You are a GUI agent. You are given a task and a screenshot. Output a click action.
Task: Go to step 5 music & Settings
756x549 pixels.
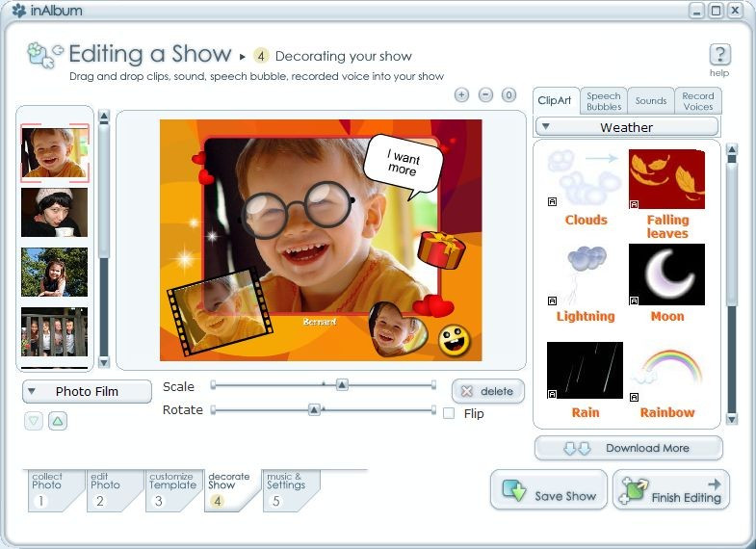[286, 490]
